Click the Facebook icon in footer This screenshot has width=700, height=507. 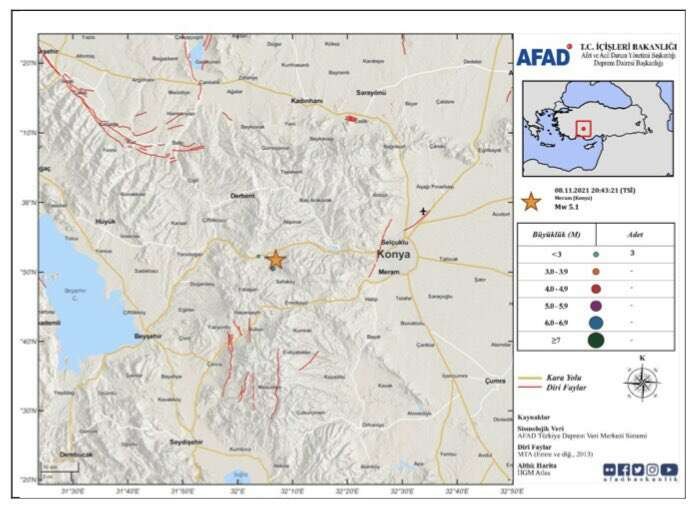click(623, 469)
